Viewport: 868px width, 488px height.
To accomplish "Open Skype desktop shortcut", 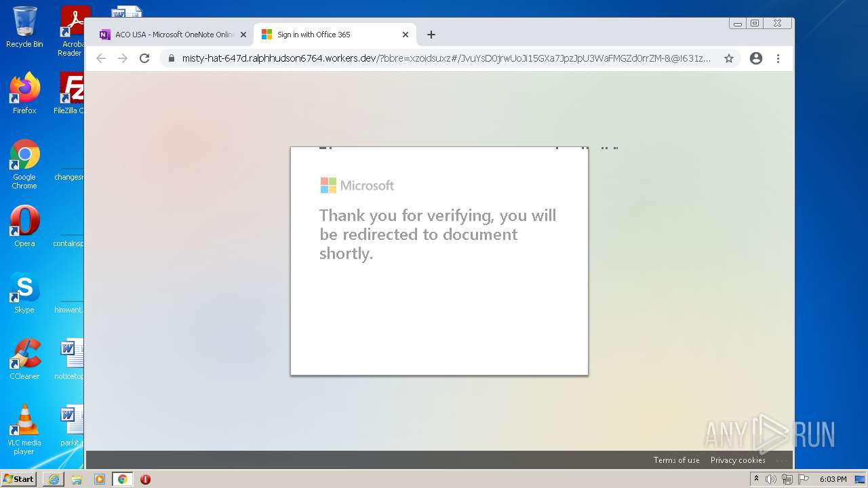I will pyautogui.click(x=24, y=292).
